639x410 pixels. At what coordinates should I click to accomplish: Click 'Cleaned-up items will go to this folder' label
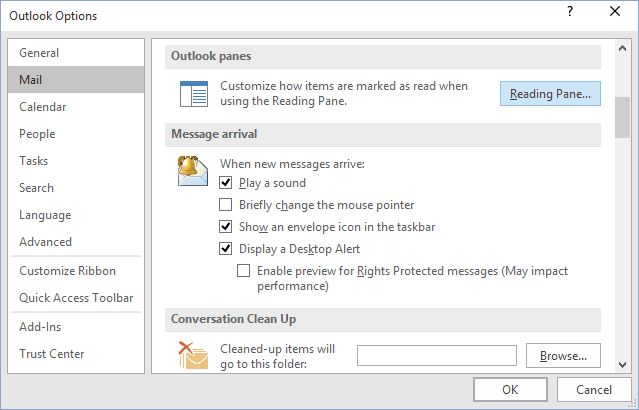tap(278, 356)
